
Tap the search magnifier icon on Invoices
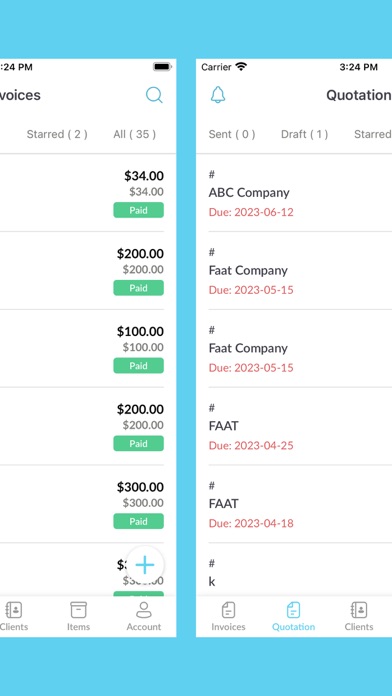coord(154,95)
